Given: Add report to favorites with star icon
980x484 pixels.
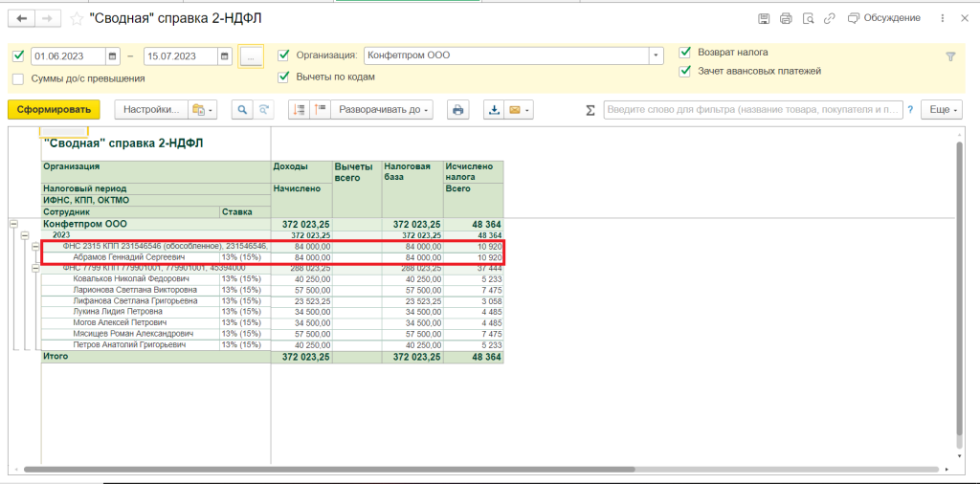Looking at the screenshot, I should (x=77, y=19).
